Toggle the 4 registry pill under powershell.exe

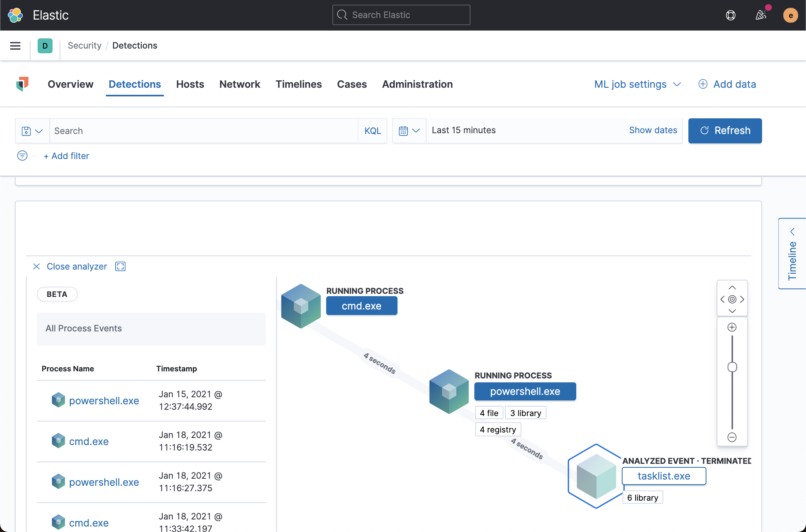point(498,429)
